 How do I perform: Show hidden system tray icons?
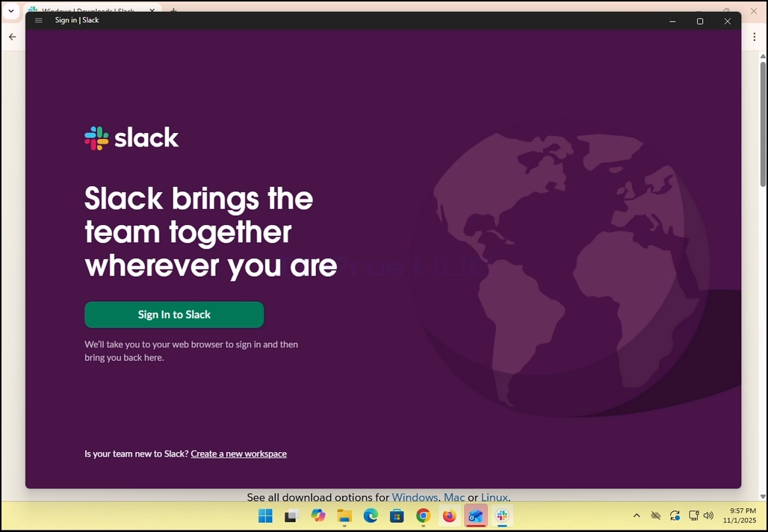pos(637,516)
